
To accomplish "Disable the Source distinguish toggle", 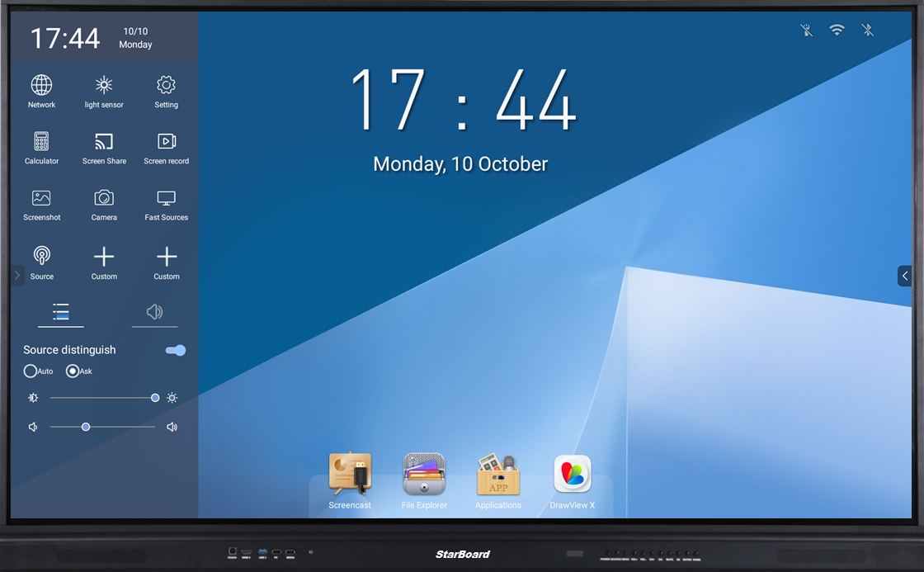I will click(x=174, y=350).
